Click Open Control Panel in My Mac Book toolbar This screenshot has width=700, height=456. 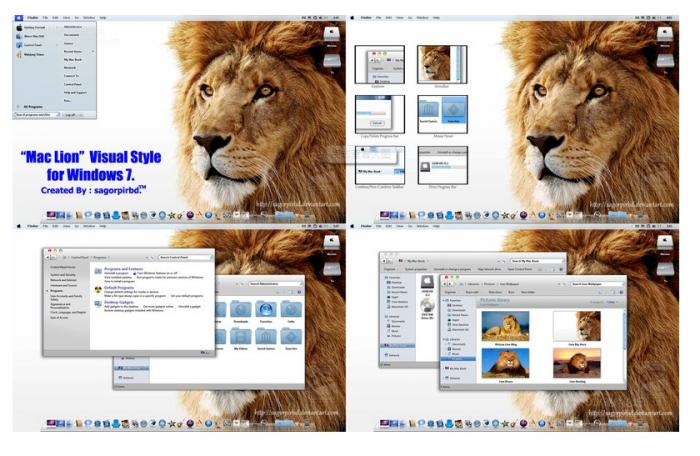(520, 269)
